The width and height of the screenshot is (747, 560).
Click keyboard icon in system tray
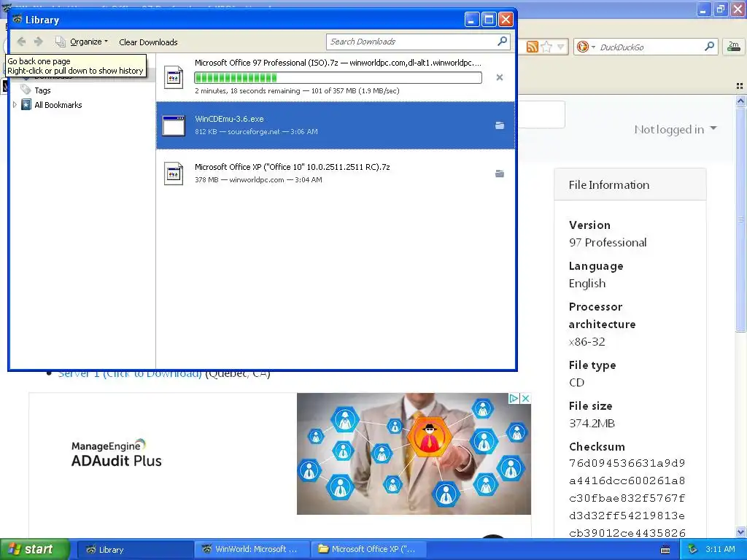[x=665, y=550]
